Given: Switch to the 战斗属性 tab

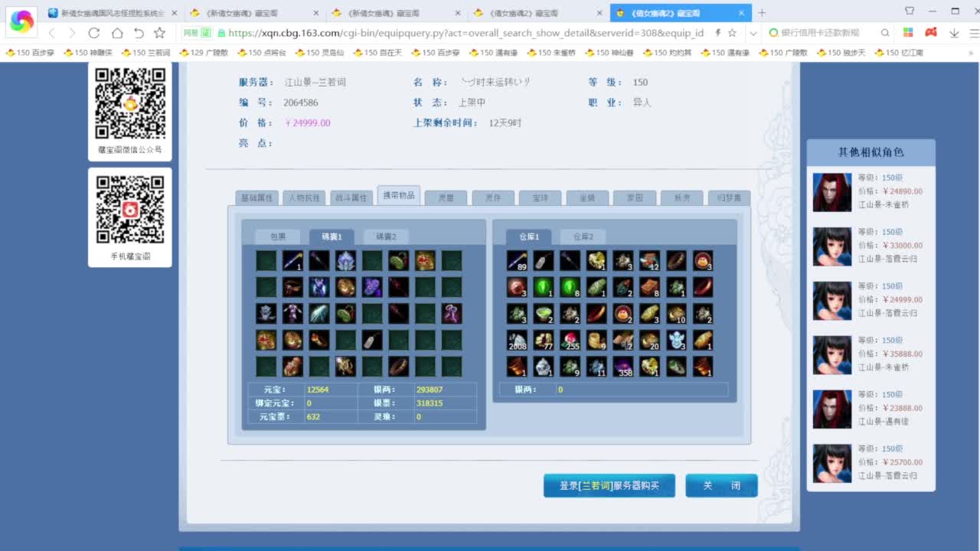Looking at the screenshot, I should 351,197.
